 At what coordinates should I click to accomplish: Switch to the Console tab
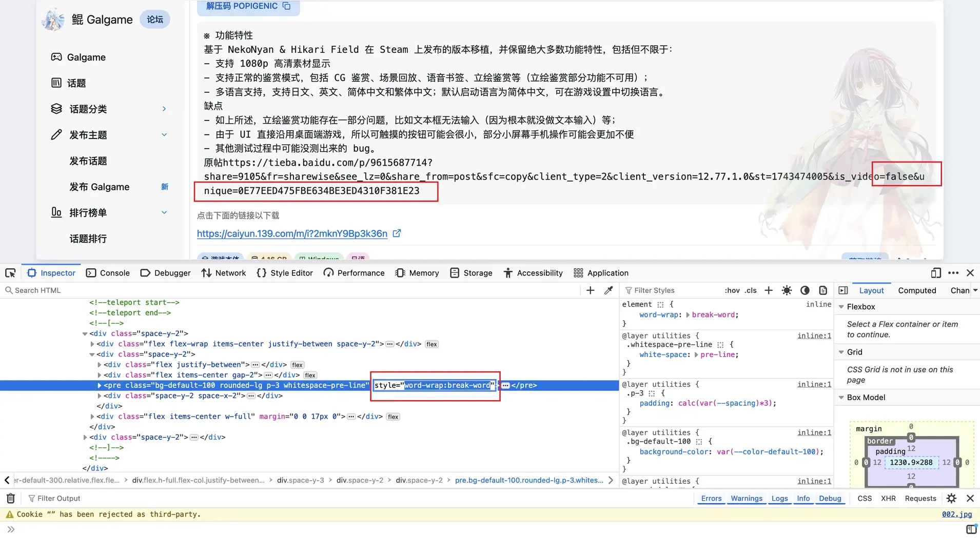pos(108,273)
